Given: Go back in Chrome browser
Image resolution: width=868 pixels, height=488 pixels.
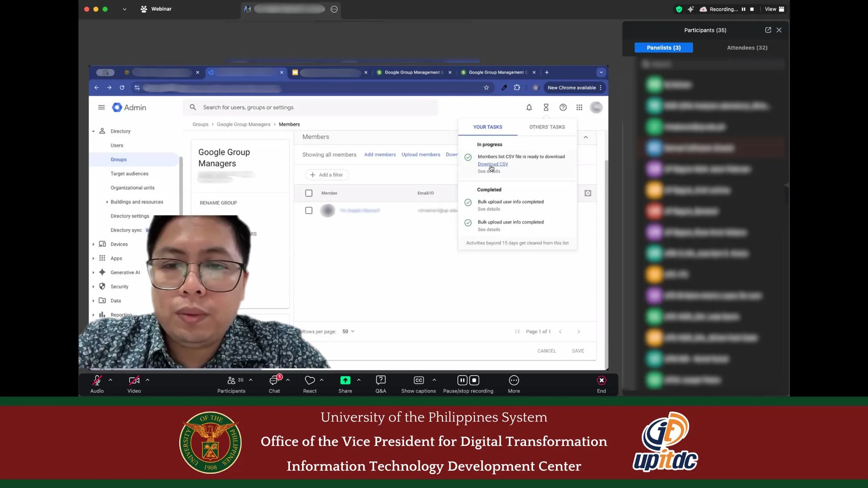Looking at the screenshot, I should click(96, 88).
